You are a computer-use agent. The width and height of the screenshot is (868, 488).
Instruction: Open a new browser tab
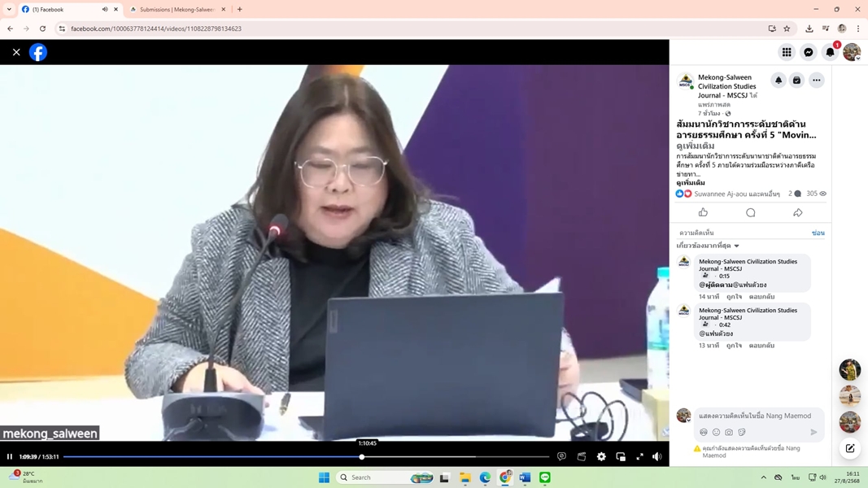[x=240, y=10]
